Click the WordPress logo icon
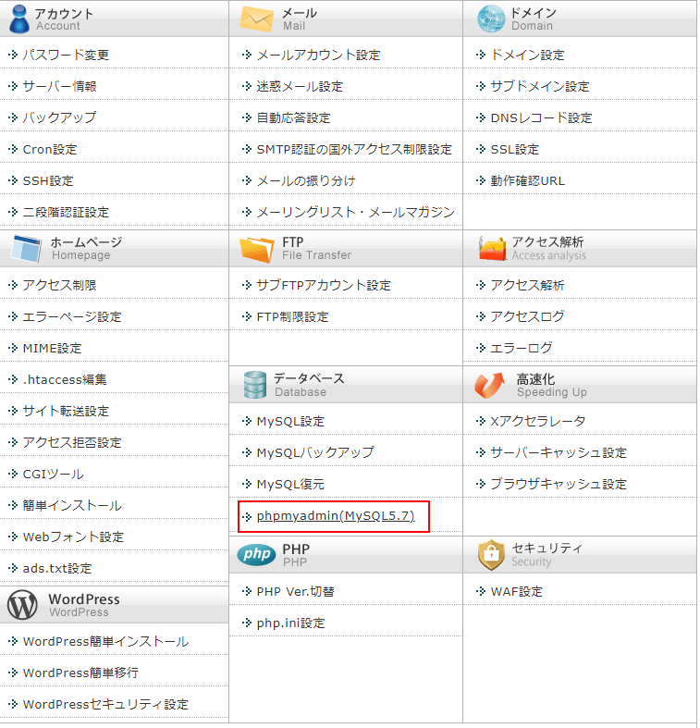The image size is (700, 728). click(x=22, y=605)
